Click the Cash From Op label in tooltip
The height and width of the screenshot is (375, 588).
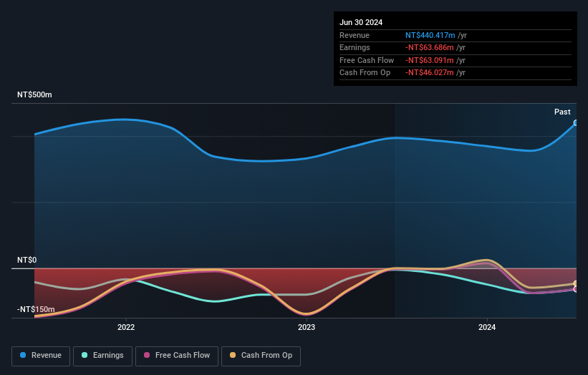(x=365, y=73)
